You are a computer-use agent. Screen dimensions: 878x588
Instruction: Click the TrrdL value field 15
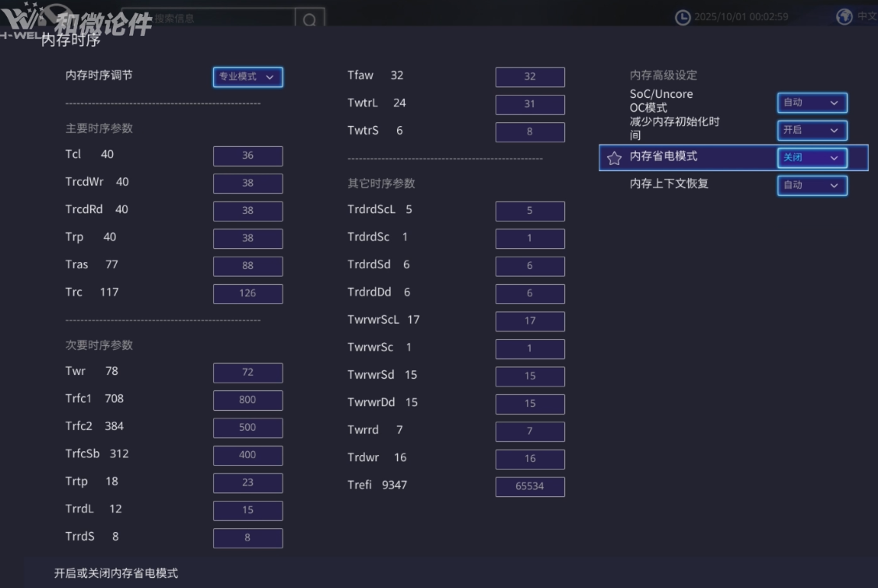click(x=248, y=510)
